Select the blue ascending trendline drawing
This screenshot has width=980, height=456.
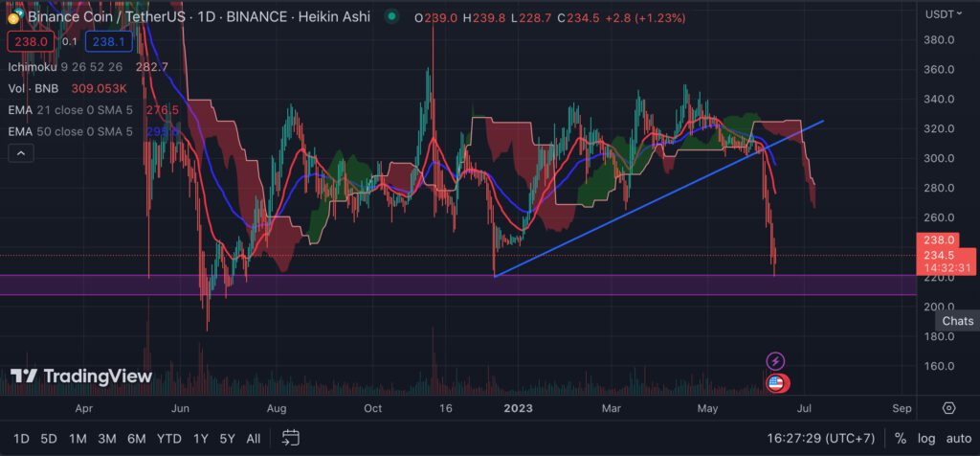coord(658,198)
